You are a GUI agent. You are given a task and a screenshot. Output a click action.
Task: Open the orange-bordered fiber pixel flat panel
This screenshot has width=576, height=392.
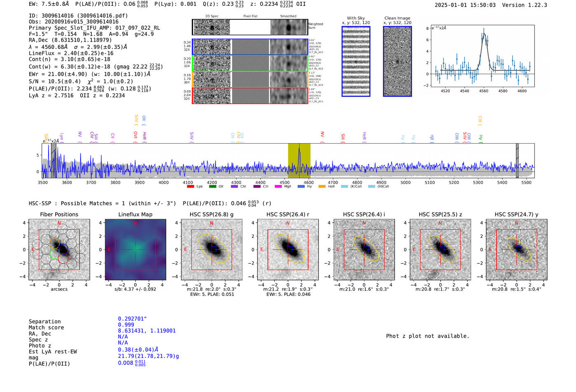(250, 79)
